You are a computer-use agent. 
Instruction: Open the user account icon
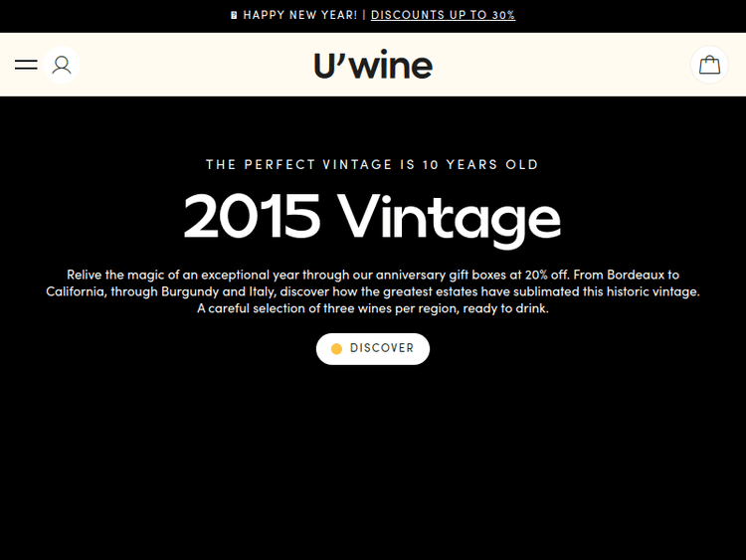tap(62, 65)
